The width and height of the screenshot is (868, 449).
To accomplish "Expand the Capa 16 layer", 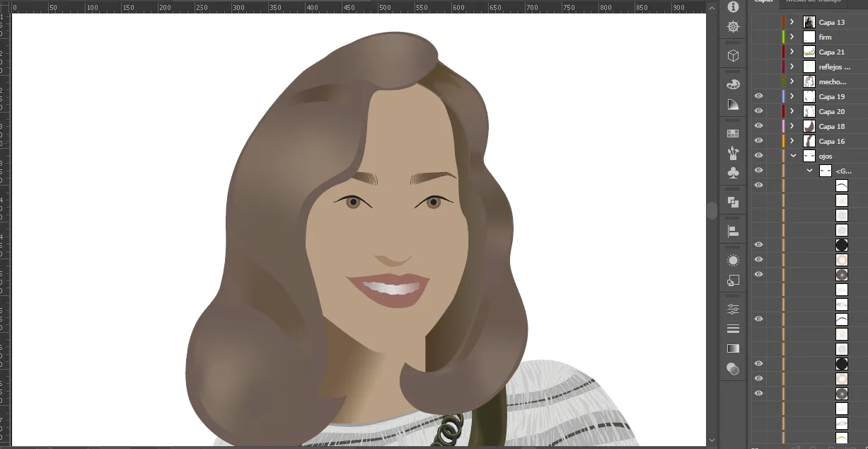I will (792, 141).
